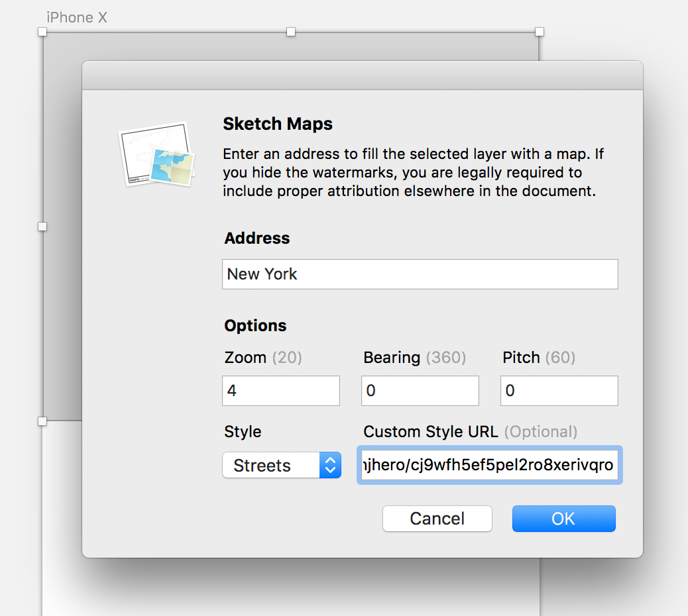Screen dimensions: 688x616
Task: Click the Options section heading
Action: tap(255, 325)
